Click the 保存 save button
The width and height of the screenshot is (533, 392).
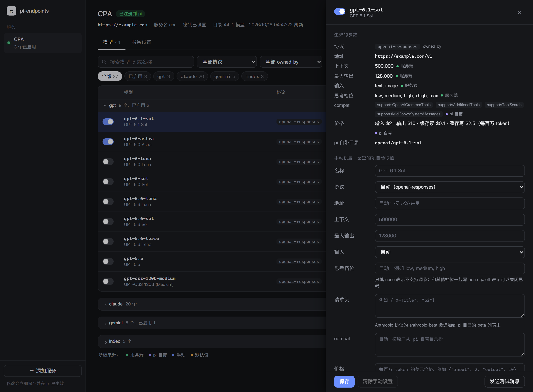pos(344,381)
